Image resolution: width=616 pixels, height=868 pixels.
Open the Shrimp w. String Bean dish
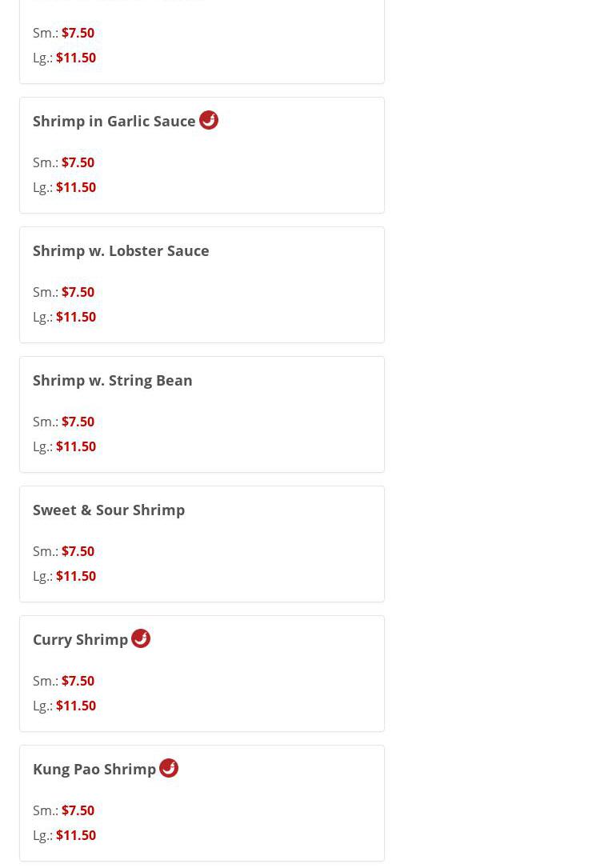[x=112, y=380]
